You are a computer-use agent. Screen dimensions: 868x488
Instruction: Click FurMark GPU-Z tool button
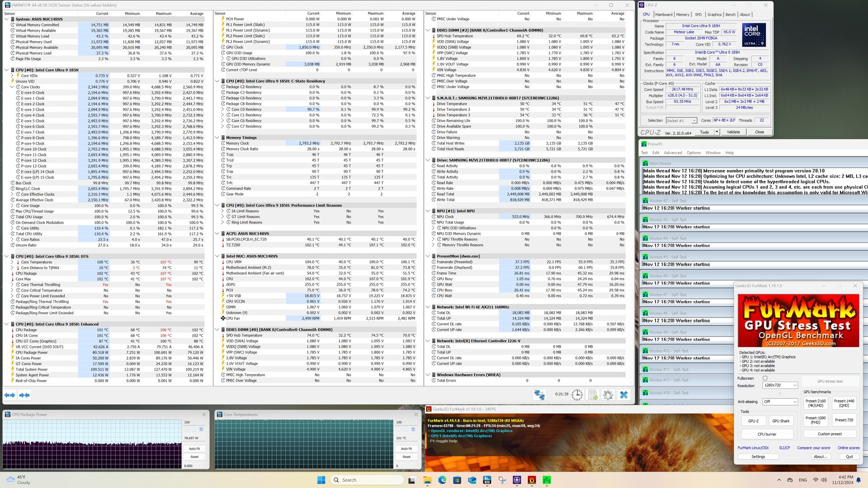tap(753, 421)
